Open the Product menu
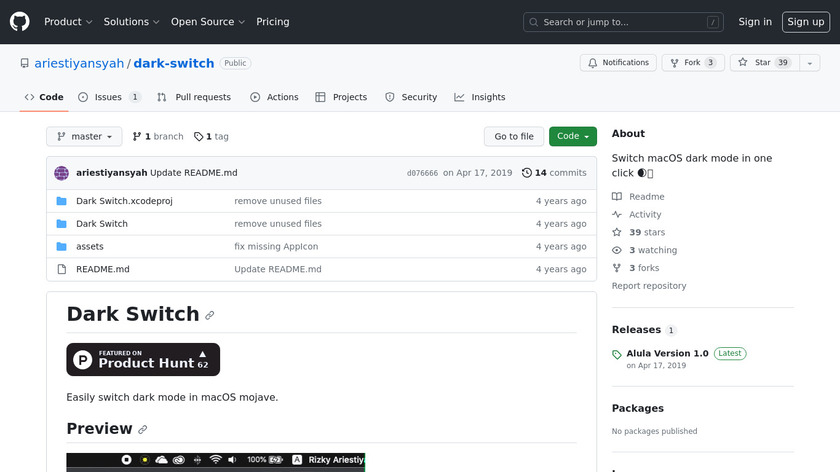The image size is (840, 472). 68,22
